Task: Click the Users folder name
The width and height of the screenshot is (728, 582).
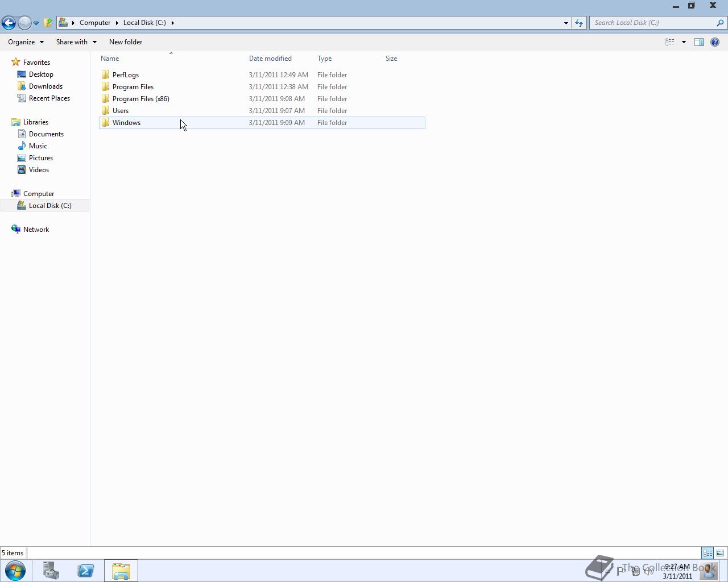Action: tap(121, 111)
